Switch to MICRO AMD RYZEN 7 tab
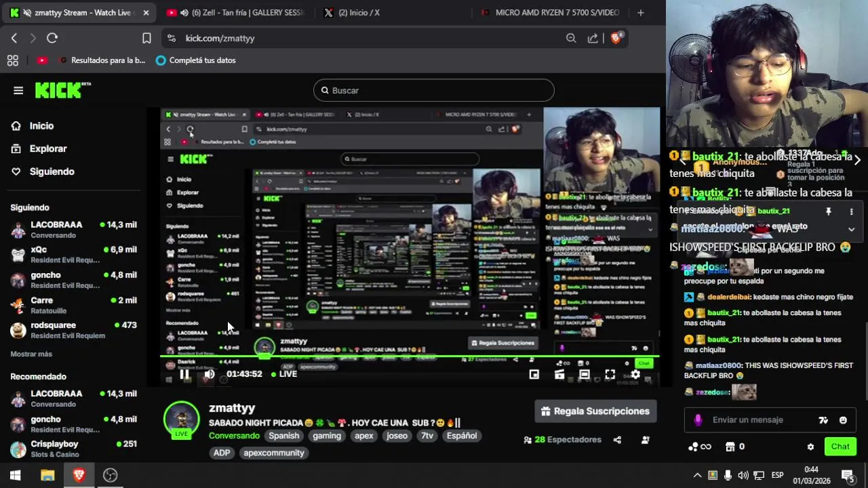 551,13
